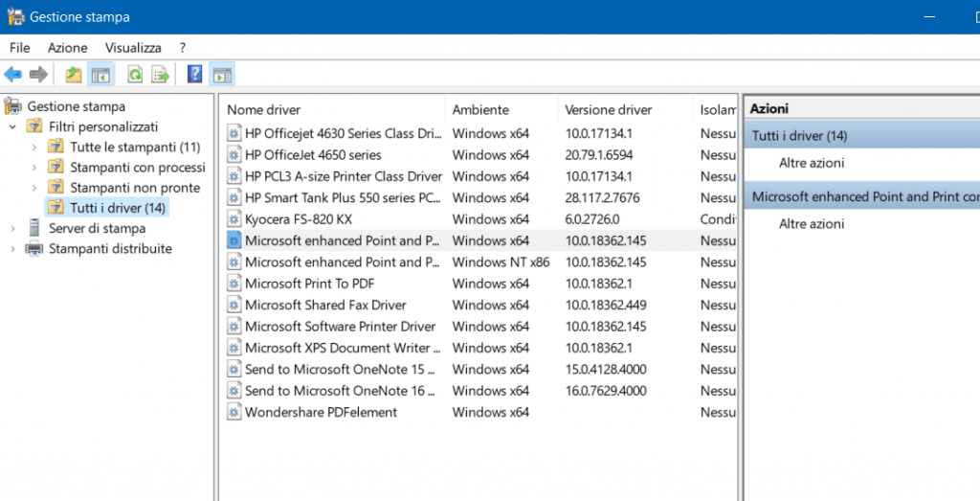Open the File menu
Image resolution: width=980 pixels, height=501 pixels.
20,47
